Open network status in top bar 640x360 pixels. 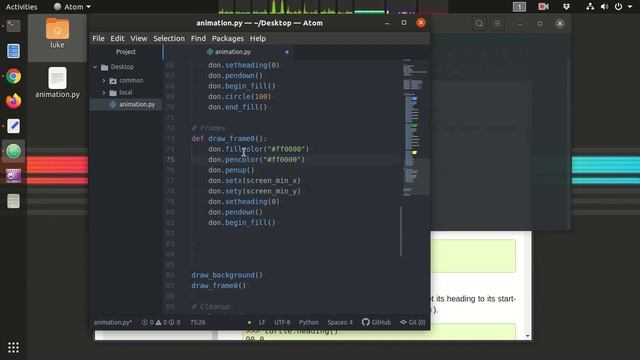[x=590, y=7]
